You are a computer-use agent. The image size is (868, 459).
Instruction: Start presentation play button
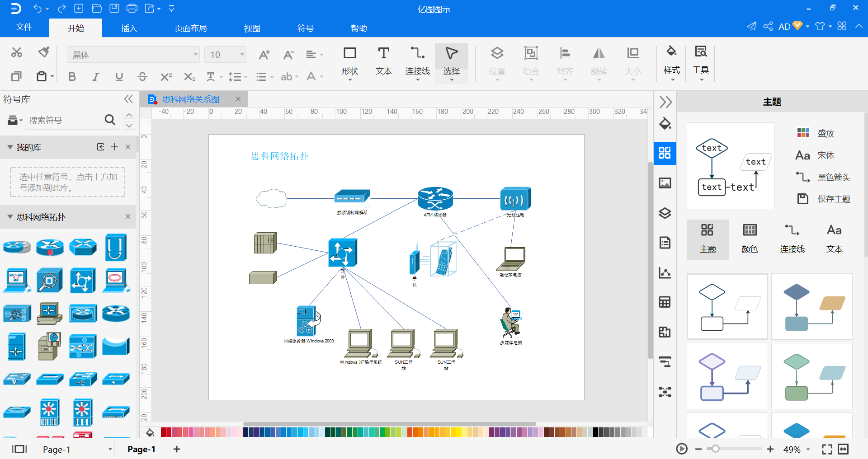tap(681, 449)
